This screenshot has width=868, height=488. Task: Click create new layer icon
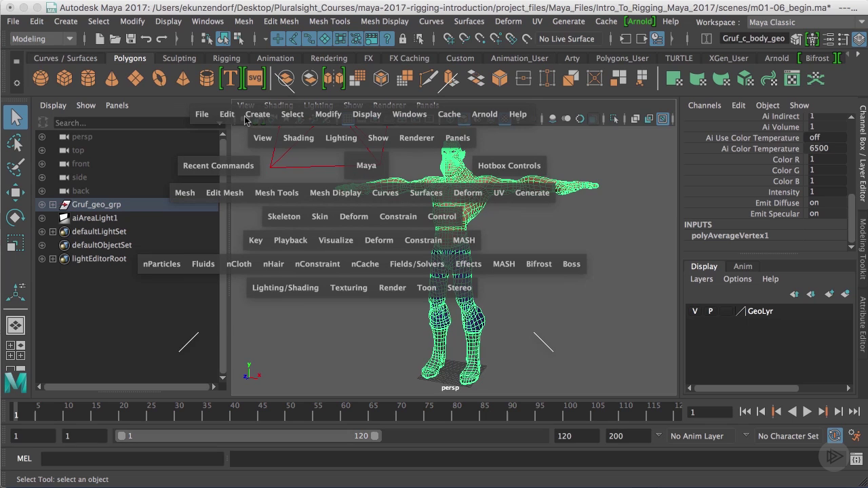coord(829,293)
